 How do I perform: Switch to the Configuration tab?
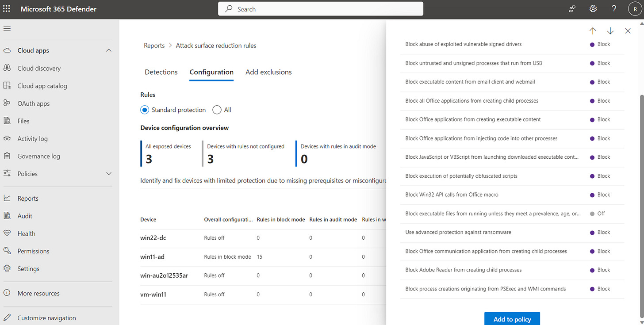[x=211, y=72]
